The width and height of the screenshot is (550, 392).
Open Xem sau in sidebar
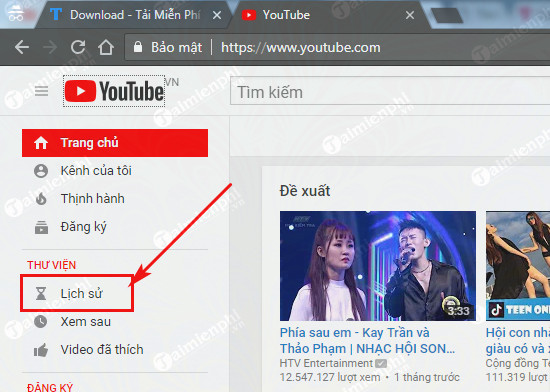[115, 322]
